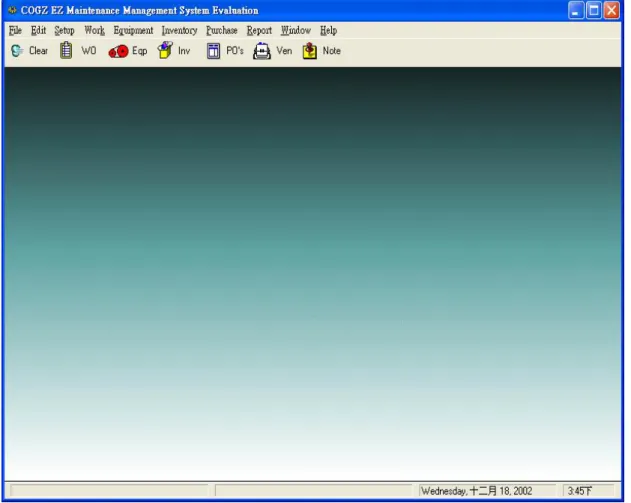Open Inventory via Inv bucket icon
The image size is (631, 503).
point(165,51)
